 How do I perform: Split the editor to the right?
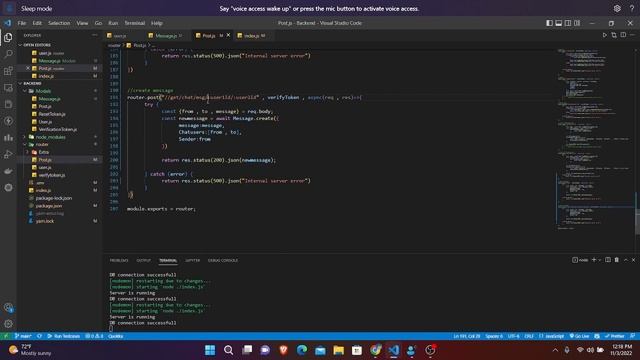tap(623, 36)
